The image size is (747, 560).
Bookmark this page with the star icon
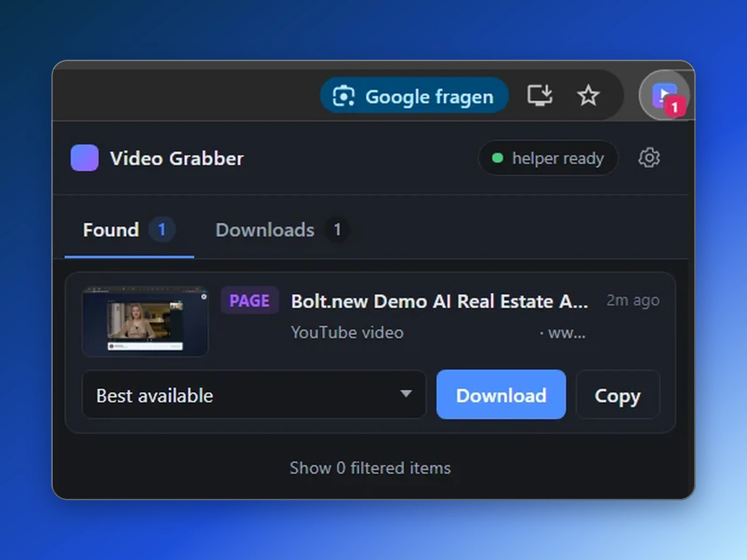tap(588, 96)
